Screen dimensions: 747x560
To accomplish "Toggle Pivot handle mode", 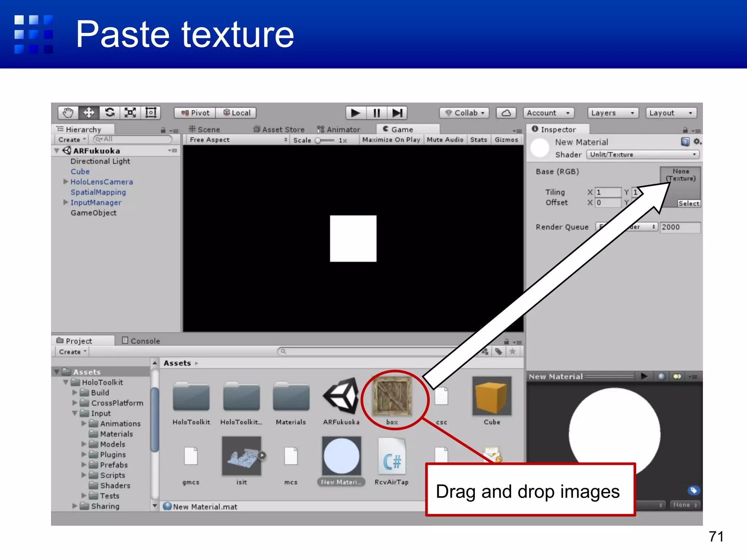I will [195, 113].
